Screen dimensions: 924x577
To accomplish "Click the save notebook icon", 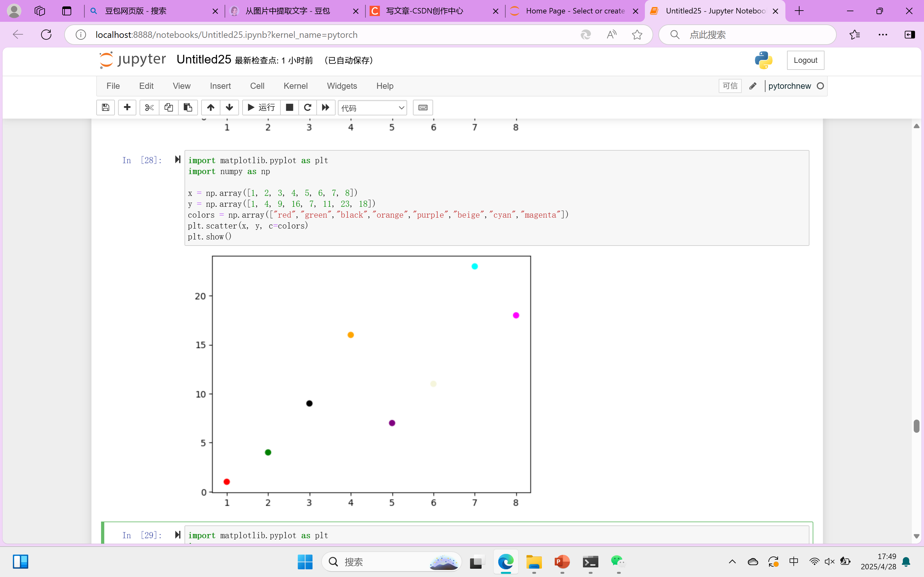I will (x=105, y=108).
